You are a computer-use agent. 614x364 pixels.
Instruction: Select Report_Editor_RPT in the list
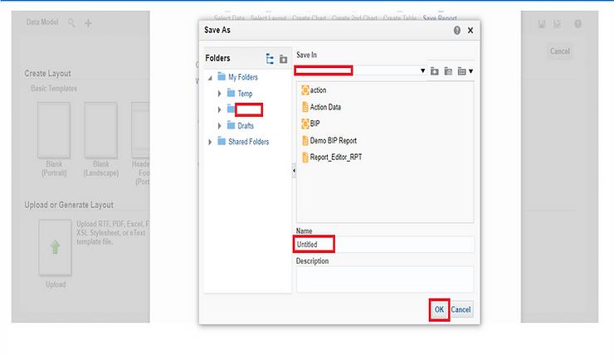(x=335, y=157)
